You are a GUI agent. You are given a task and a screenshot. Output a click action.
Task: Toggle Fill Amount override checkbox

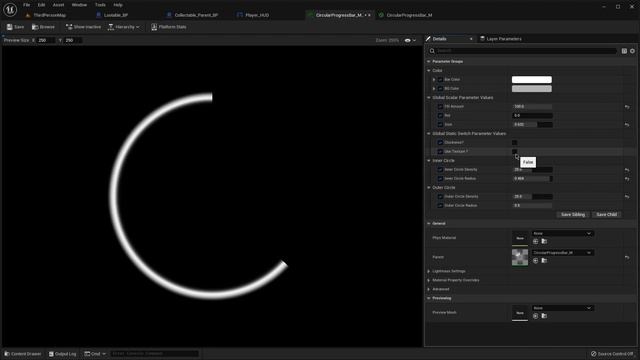click(440, 107)
